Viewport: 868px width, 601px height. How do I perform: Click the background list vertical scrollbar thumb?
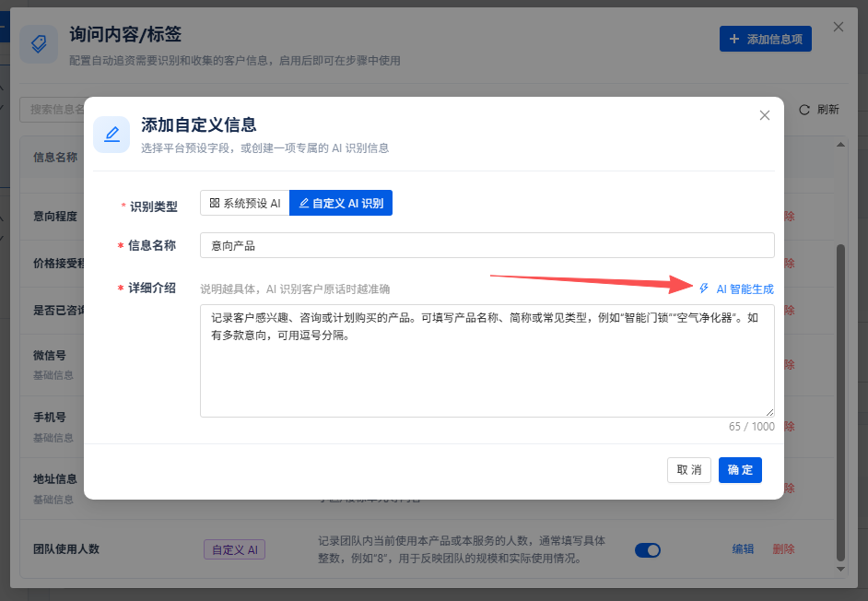coord(841,402)
